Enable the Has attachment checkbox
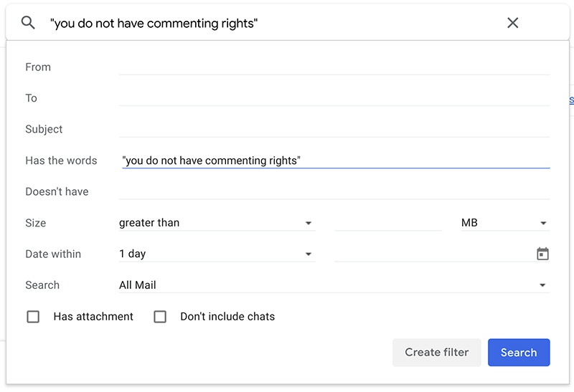The width and height of the screenshot is (574, 392). [33, 317]
